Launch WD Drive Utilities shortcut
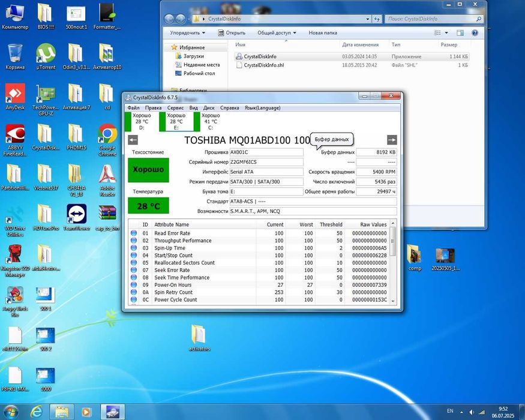Screen dimensions: 525x420 tap(15, 220)
